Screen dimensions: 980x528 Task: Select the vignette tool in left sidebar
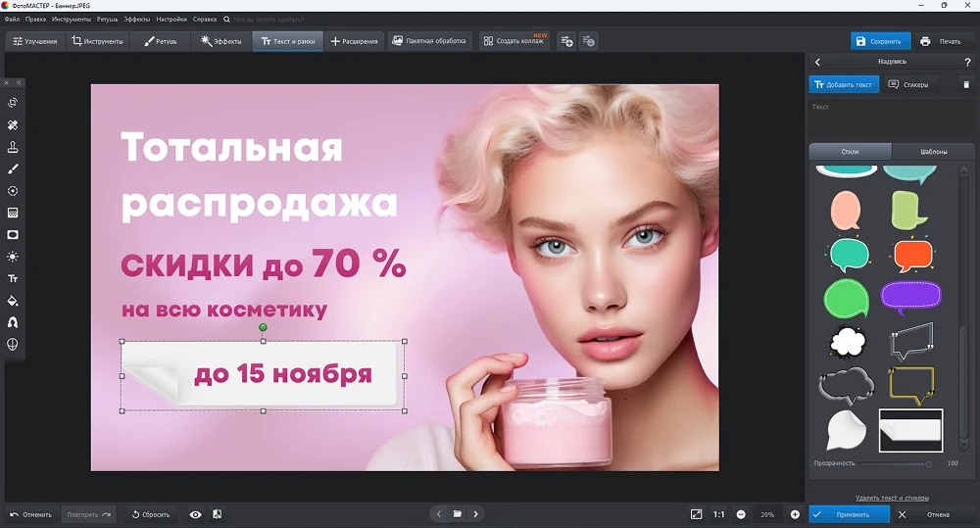tap(13, 235)
